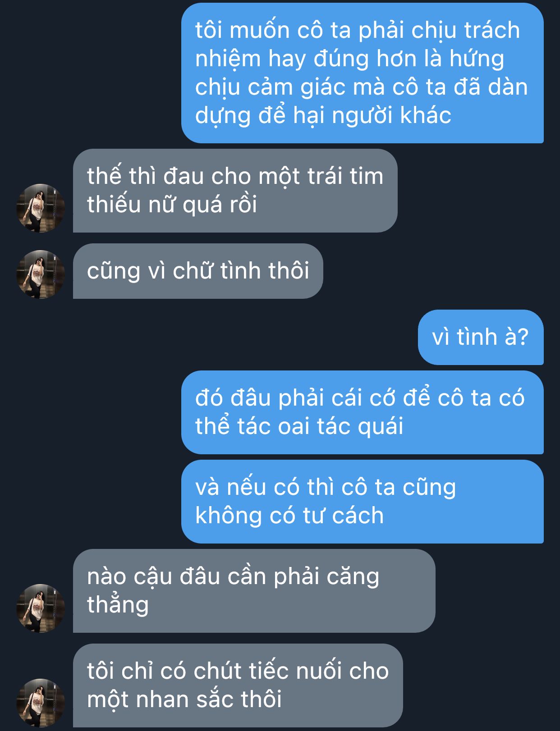
Task: Click the blue bubble ending 'không có tư cách'
Action: pyautogui.click(x=363, y=502)
